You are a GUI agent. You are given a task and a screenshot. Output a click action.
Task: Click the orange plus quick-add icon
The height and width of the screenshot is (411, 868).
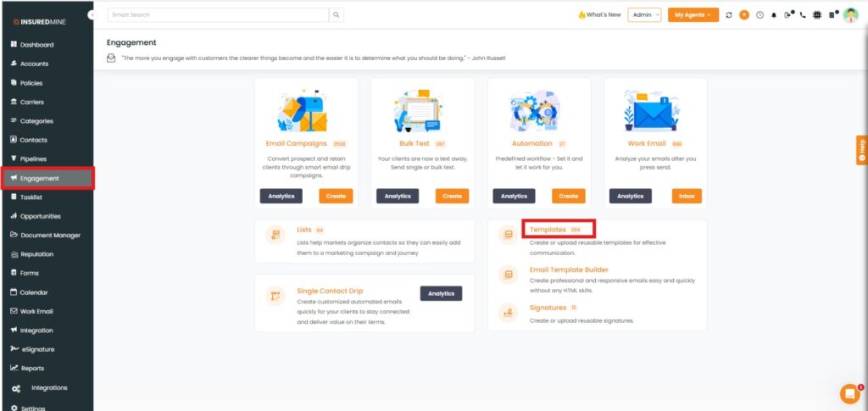click(x=744, y=15)
